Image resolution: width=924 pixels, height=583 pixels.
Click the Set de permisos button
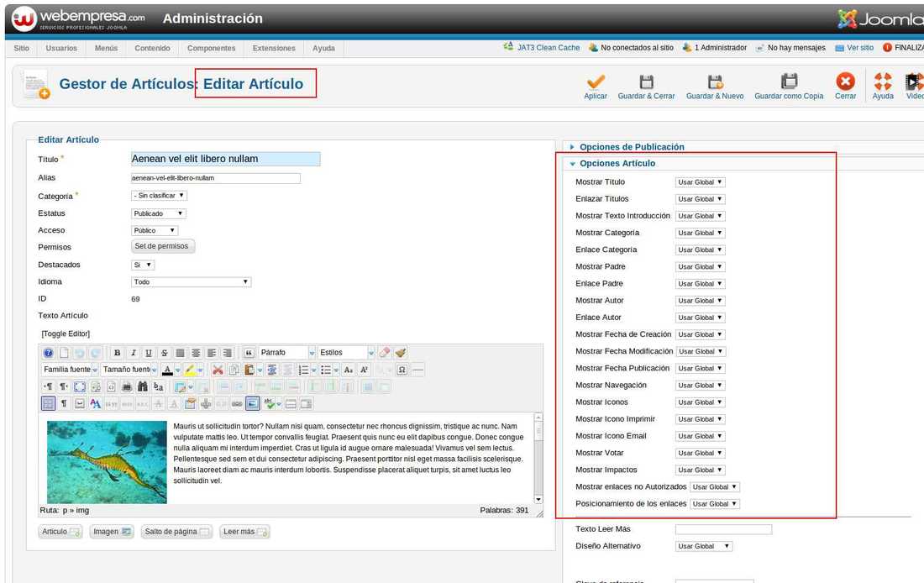click(x=163, y=246)
